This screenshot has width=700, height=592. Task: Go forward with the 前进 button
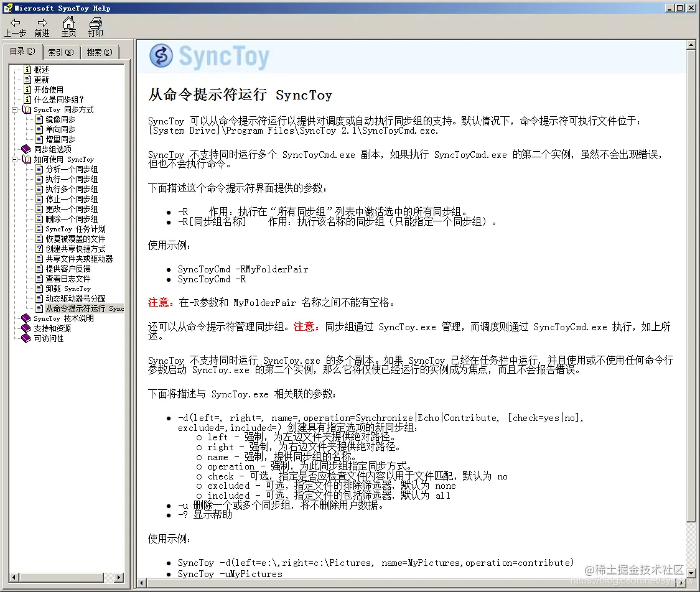(42, 27)
